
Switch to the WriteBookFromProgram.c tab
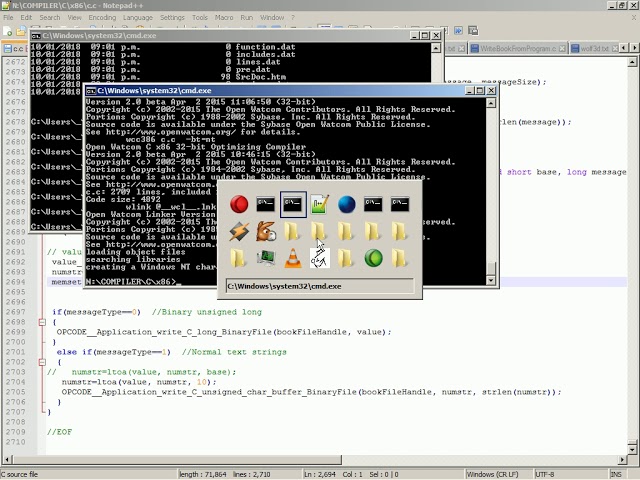(x=518, y=49)
